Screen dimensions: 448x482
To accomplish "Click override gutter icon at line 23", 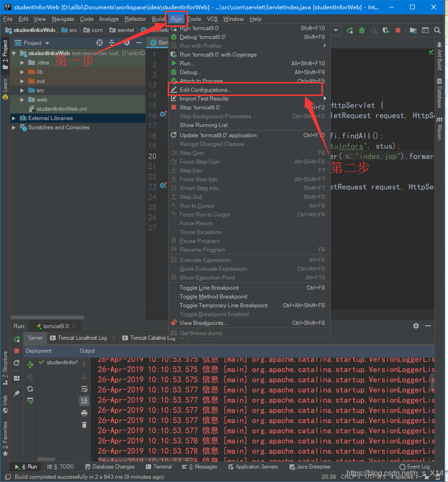I will tap(164, 186).
